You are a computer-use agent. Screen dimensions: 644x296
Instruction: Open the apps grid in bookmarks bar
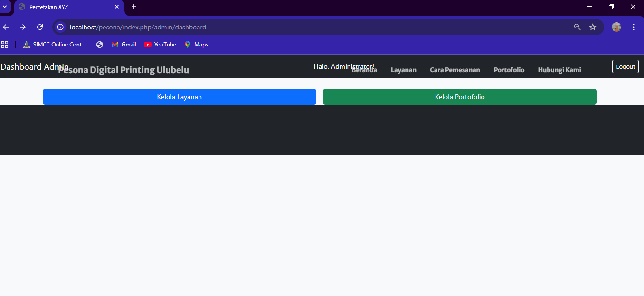point(5,45)
